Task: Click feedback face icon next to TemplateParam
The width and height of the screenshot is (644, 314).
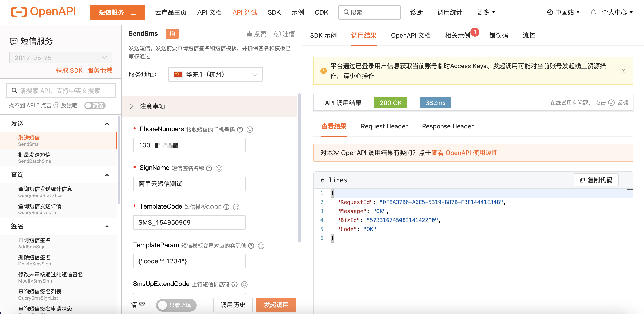Action: click(x=261, y=246)
